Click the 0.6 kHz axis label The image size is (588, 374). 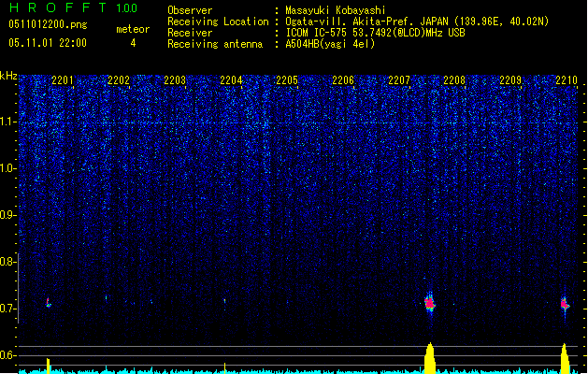(x=7, y=355)
